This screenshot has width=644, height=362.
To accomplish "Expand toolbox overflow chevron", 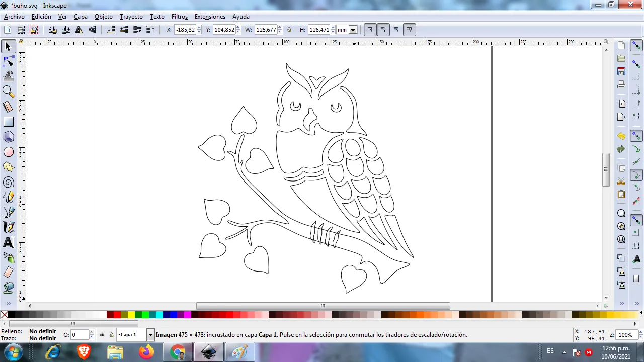I will [8, 303].
